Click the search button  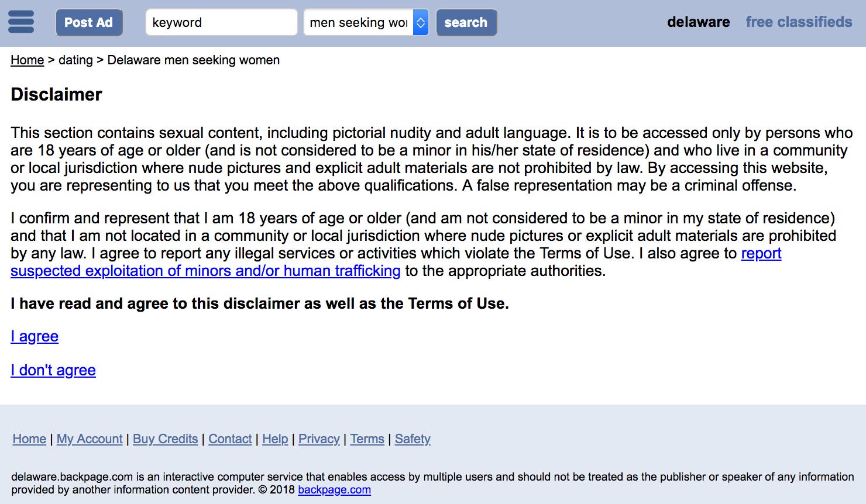click(x=466, y=23)
